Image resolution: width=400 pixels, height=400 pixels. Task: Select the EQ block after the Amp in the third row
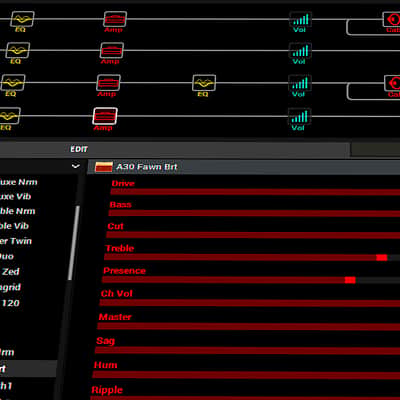coord(204,83)
